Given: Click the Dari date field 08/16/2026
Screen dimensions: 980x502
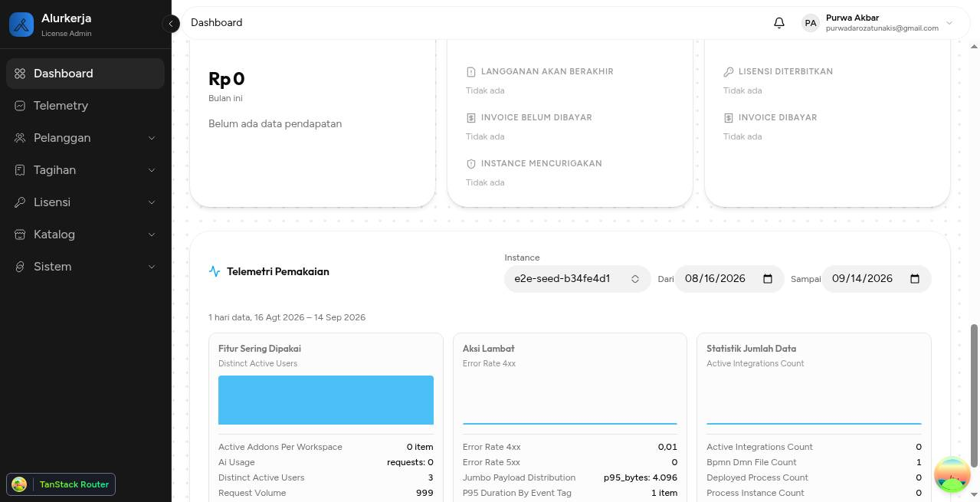Looking at the screenshot, I should [x=729, y=279].
